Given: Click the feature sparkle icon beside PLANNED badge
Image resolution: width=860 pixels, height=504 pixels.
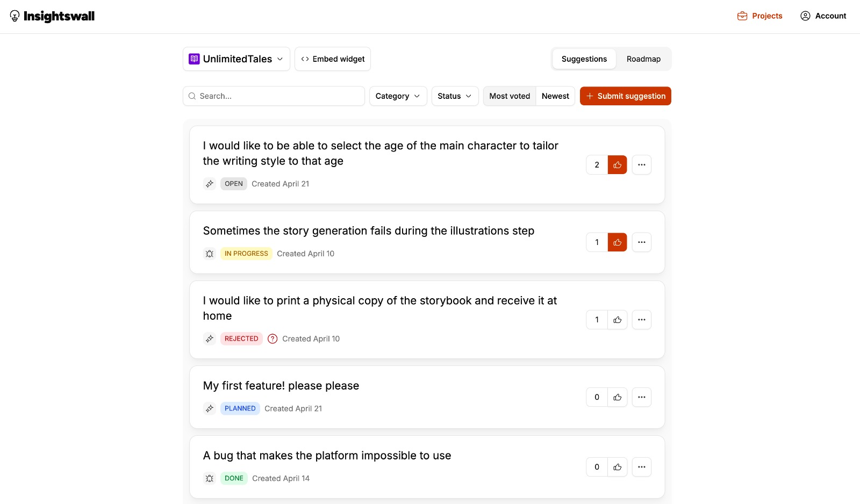Looking at the screenshot, I should coord(210,408).
